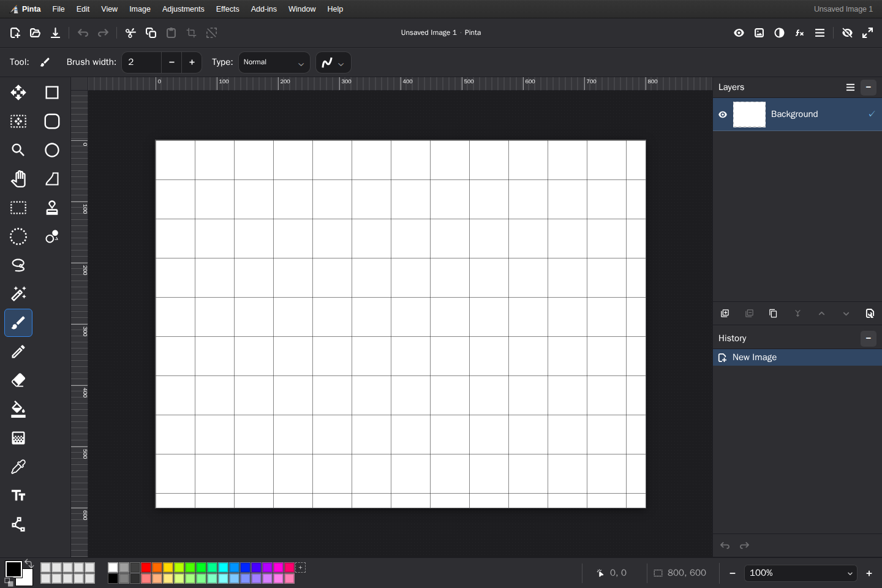Screen dimensions: 882x588
Task: Click the Cut scissors icon
Action: click(130, 33)
